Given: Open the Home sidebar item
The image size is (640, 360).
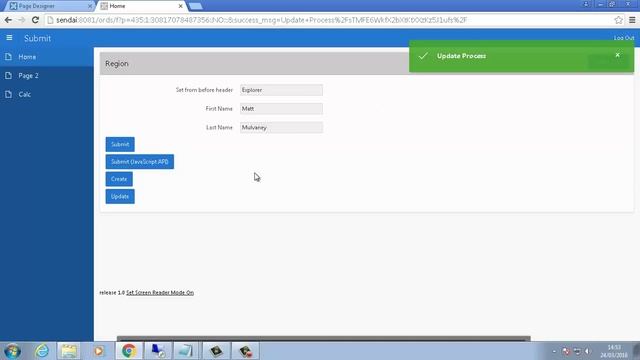Looking at the screenshot, I should [x=47, y=57].
